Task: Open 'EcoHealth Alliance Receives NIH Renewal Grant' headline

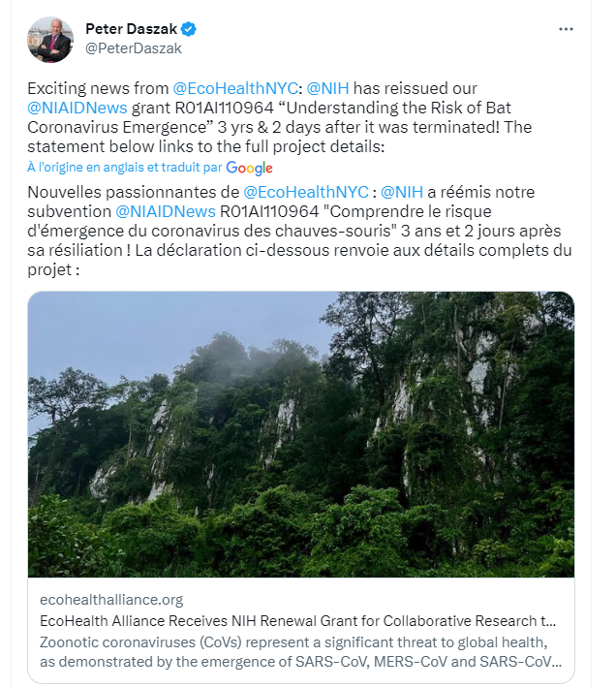Action: coord(299,620)
